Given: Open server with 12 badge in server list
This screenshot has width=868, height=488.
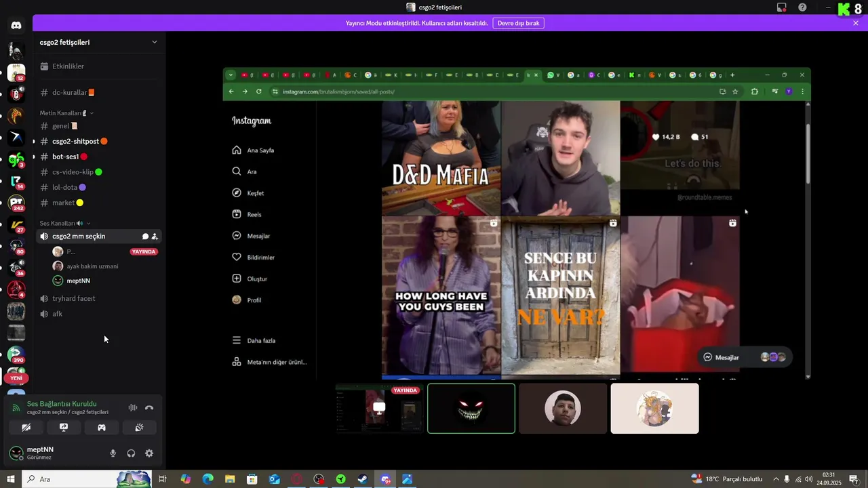Looking at the screenshot, I should 16,73.
